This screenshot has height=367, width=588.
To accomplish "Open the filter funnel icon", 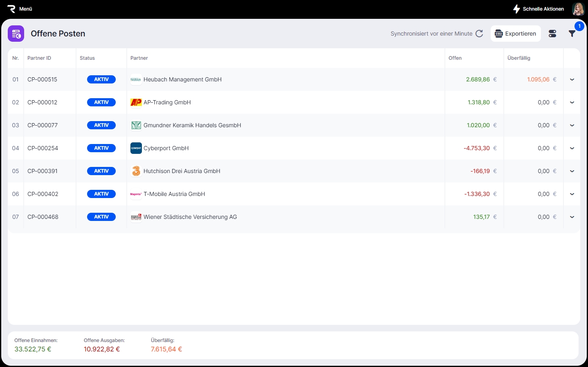I will pos(572,34).
